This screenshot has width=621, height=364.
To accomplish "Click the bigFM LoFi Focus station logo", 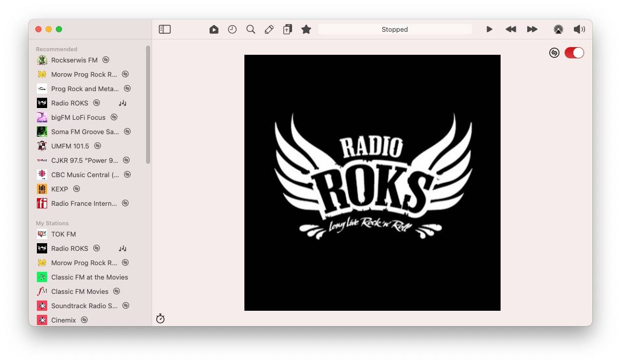I will [42, 117].
